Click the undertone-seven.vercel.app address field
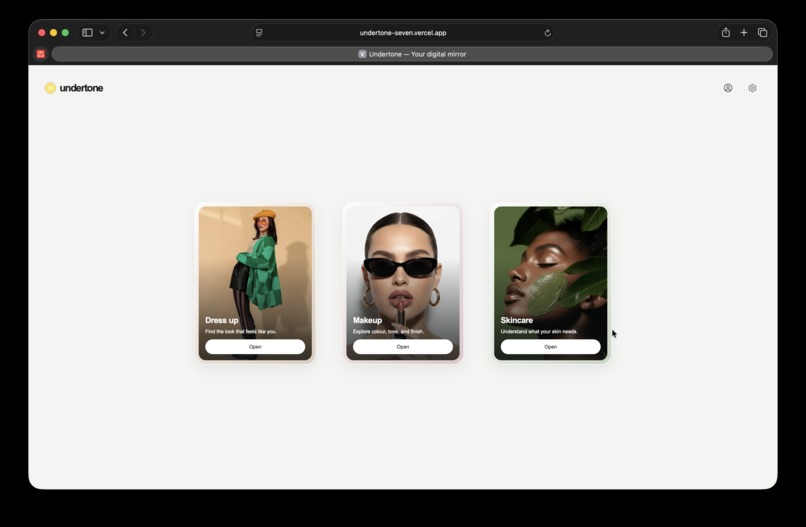 point(403,32)
